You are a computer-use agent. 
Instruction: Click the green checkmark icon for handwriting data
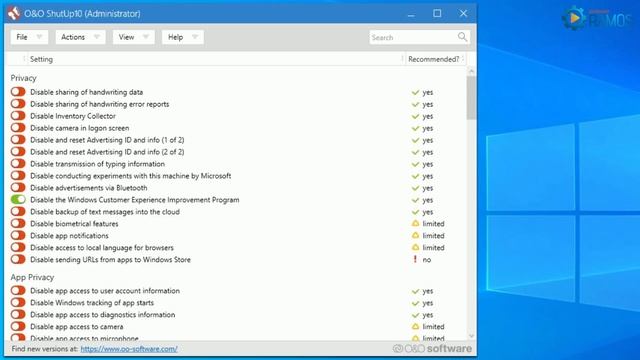coord(416,92)
